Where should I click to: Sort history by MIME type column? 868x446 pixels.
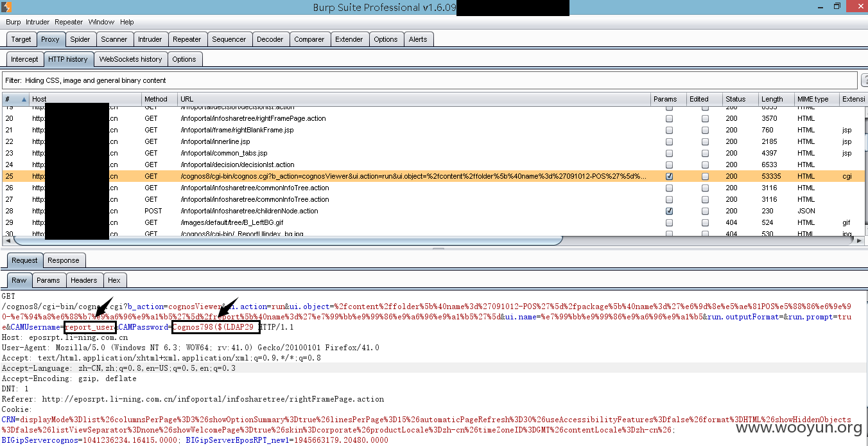(816, 99)
